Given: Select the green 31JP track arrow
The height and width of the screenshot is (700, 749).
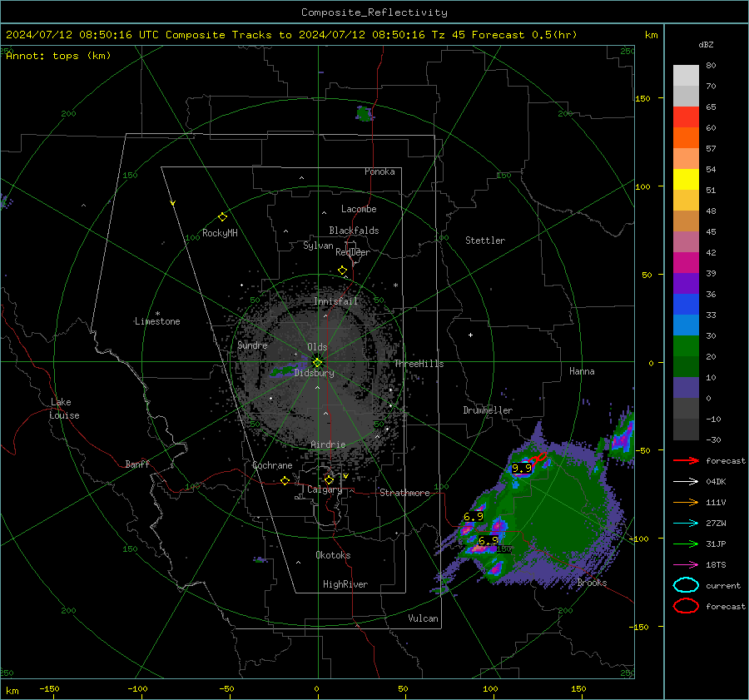Looking at the screenshot, I should click(x=686, y=544).
